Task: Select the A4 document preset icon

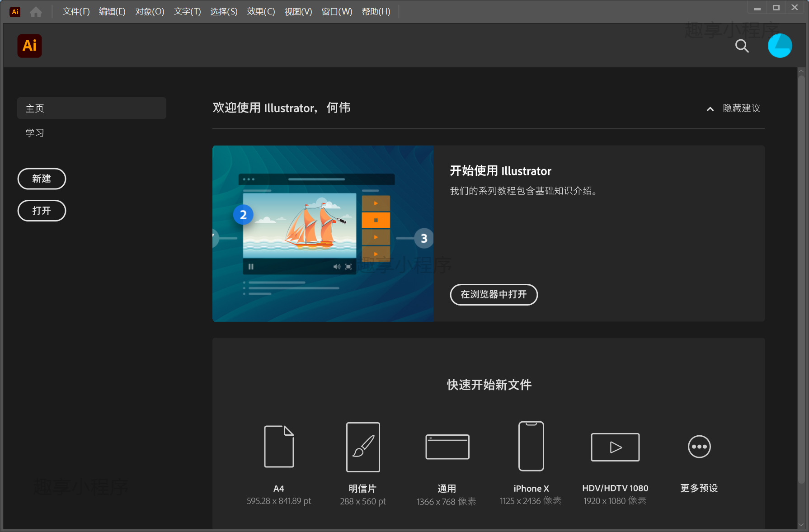Action: click(279, 446)
